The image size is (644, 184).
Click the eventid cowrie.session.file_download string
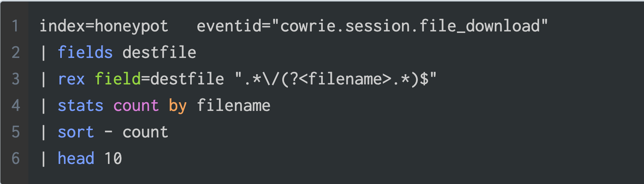[x=372, y=26]
